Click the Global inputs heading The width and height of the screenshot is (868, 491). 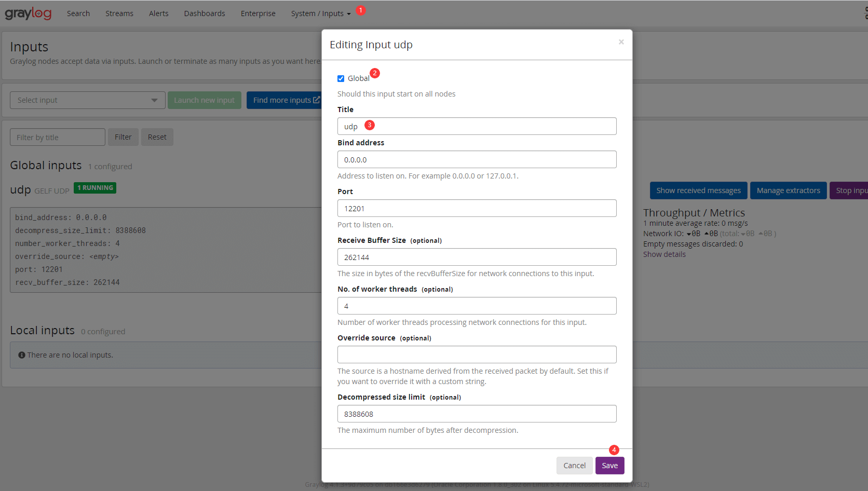point(46,165)
